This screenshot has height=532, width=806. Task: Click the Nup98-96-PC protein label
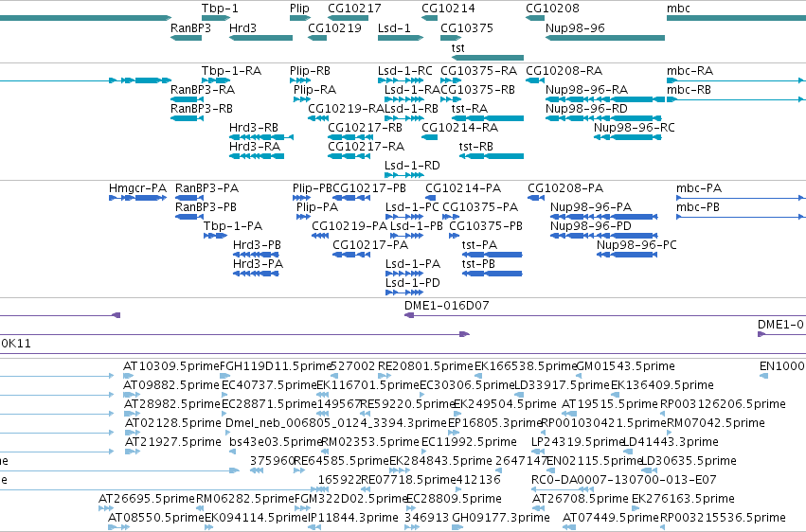636,245
